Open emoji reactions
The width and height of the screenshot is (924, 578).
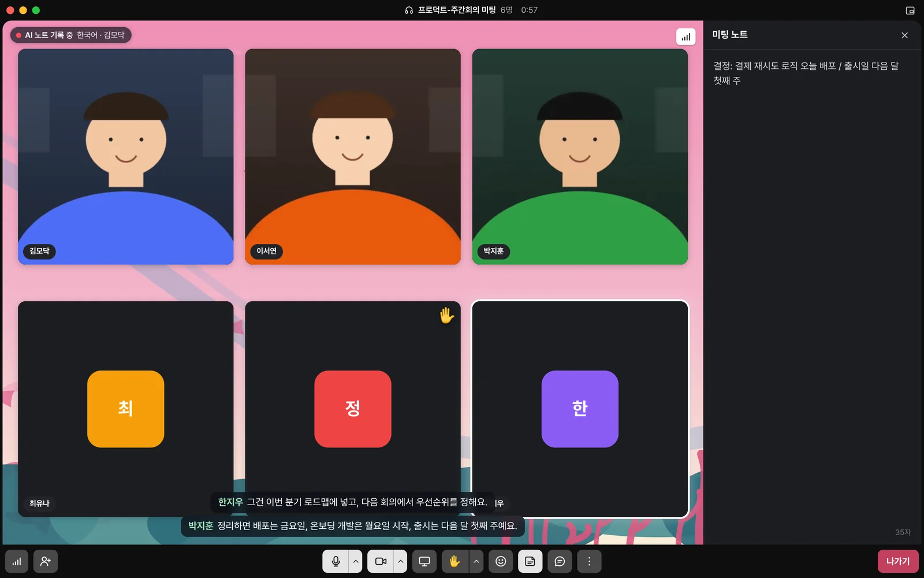tap(501, 561)
